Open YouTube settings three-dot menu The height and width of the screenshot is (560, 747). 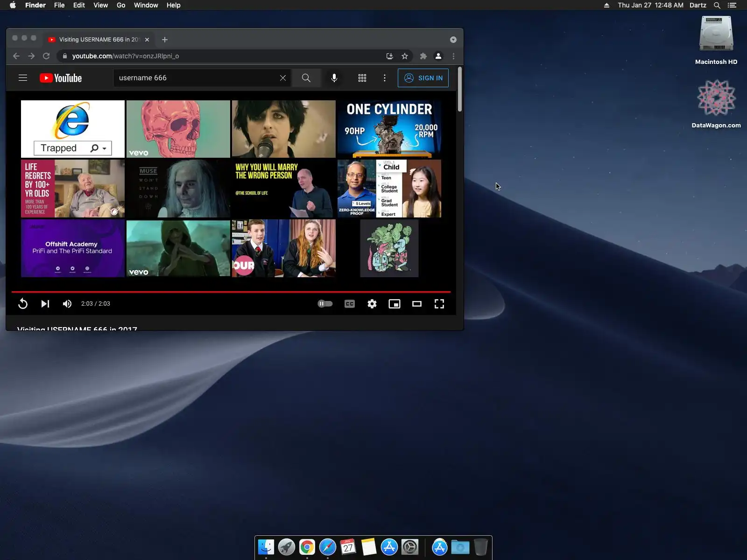click(x=385, y=78)
